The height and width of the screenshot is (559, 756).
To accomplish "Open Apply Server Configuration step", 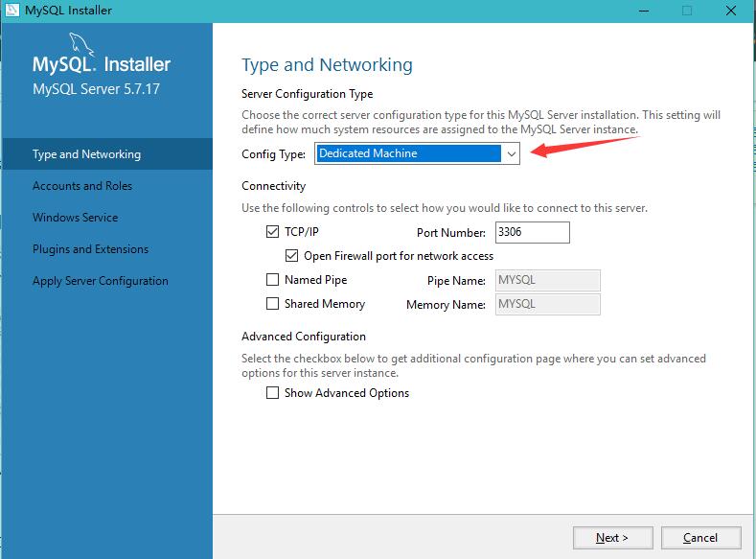I will [x=101, y=281].
